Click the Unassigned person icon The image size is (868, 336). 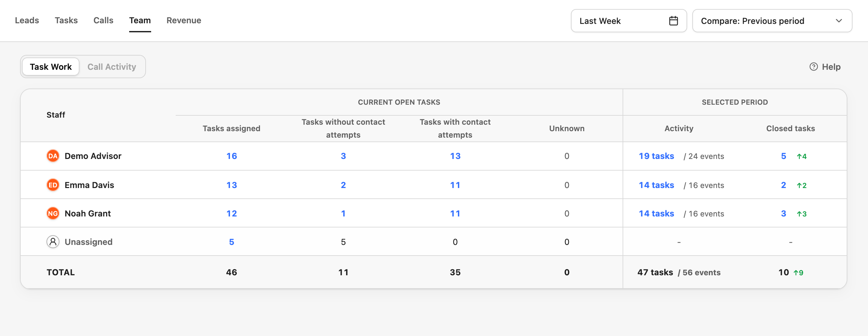coord(53,242)
